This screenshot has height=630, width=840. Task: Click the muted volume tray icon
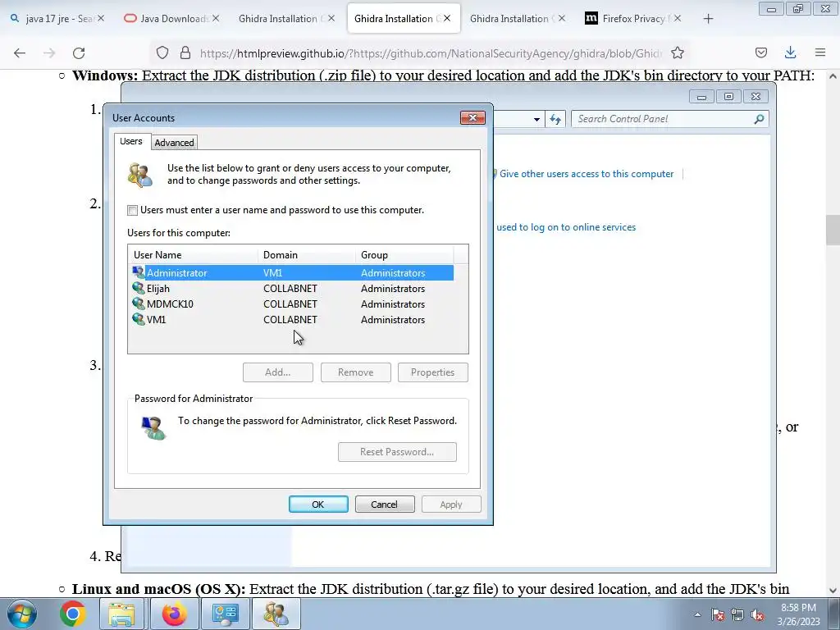click(757, 614)
